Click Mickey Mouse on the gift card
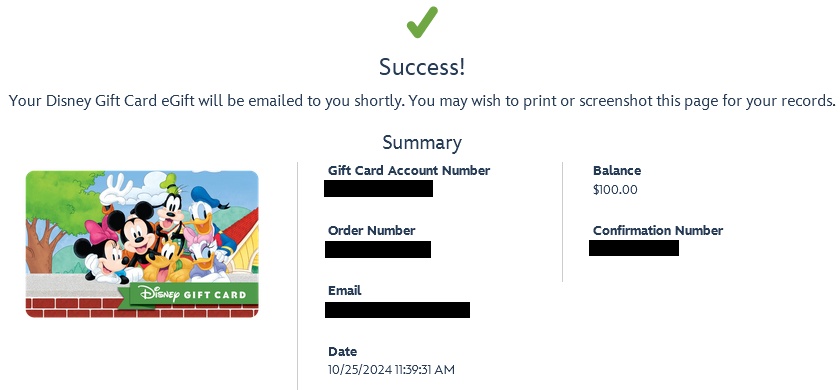 [135, 233]
